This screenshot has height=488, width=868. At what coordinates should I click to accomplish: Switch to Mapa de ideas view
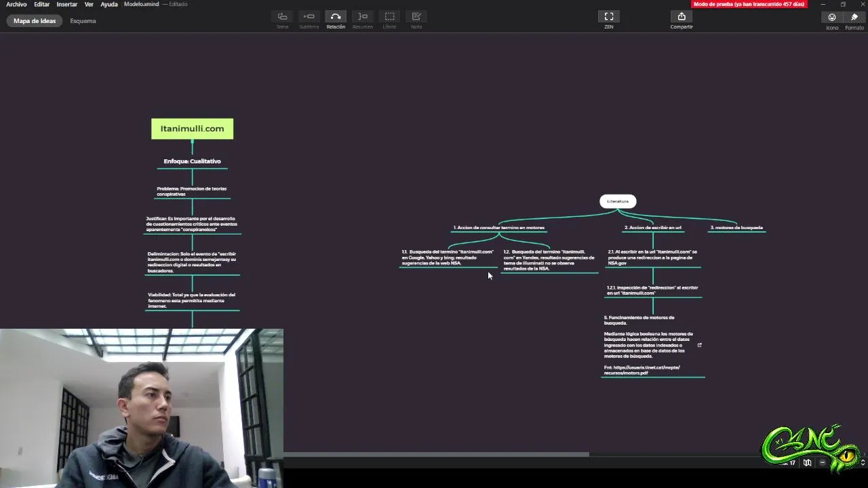point(35,21)
